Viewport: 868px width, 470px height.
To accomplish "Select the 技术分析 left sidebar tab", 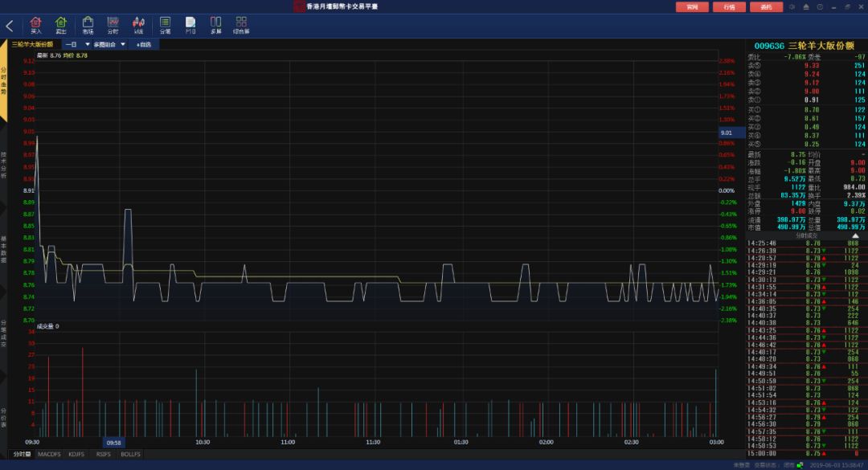I will (3, 165).
